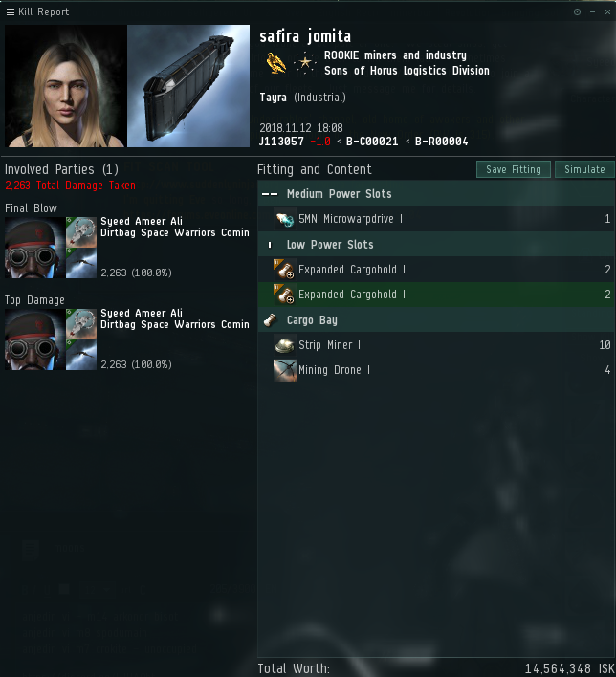Open the Kill Report hamburger menu icon
Screen dimensions: 616x677
11,11
